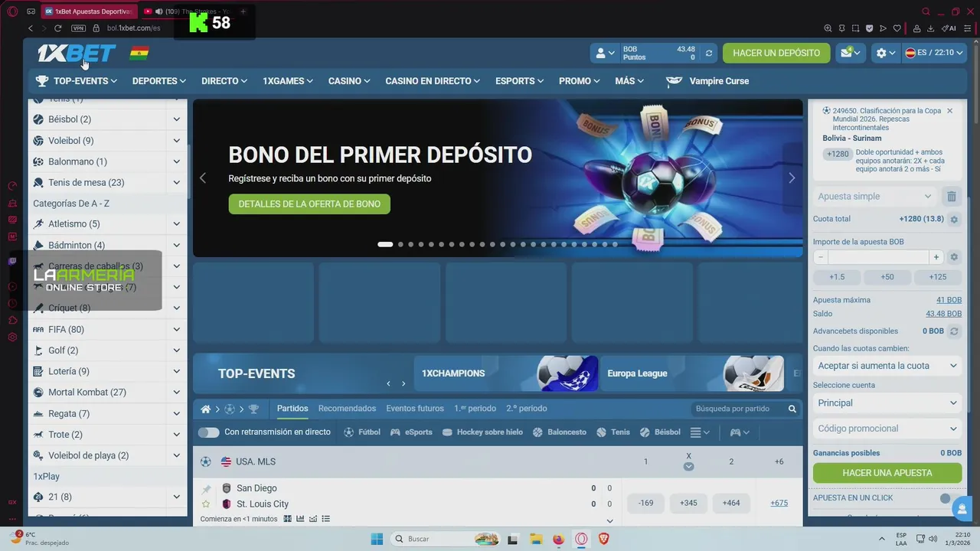Viewport: 980px width, 551px height.
Task: Open the statistics chart icon under San Diego match
Action: click(x=300, y=519)
